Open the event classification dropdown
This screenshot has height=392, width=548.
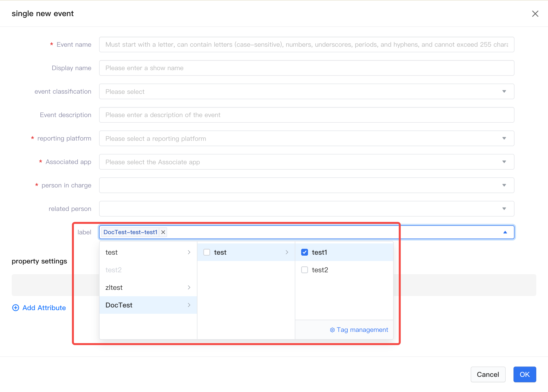point(307,91)
